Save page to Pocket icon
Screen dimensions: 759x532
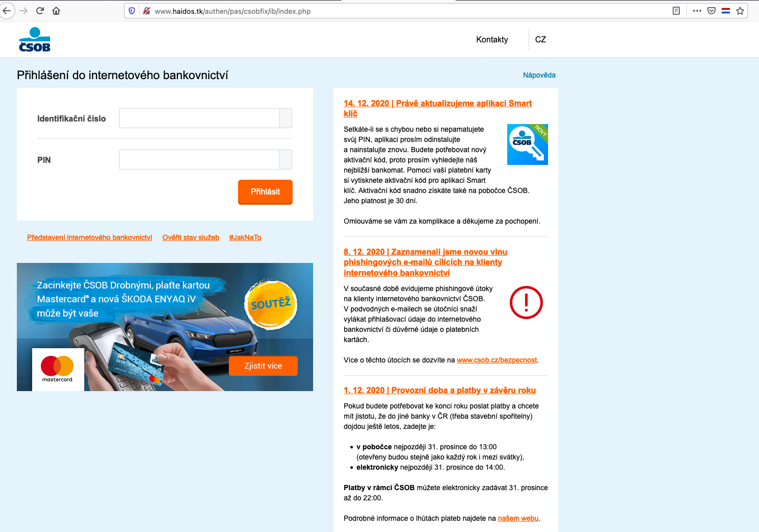(x=711, y=11)
